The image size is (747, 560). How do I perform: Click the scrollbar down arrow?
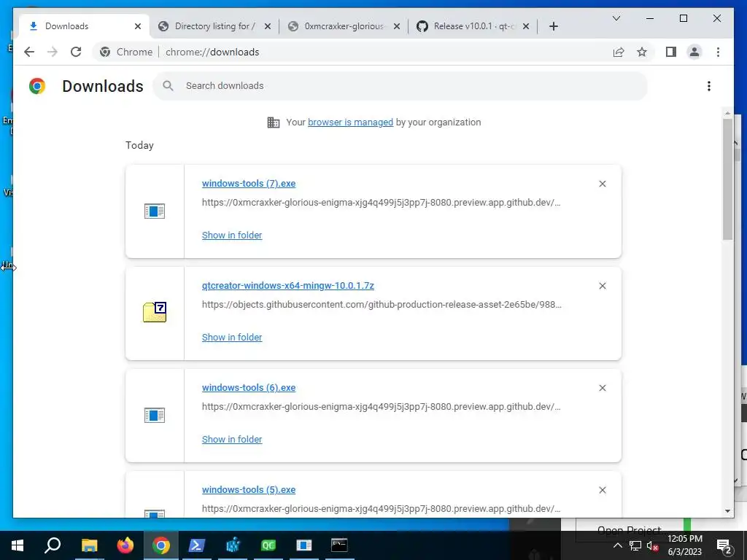[x=727, y=511]
